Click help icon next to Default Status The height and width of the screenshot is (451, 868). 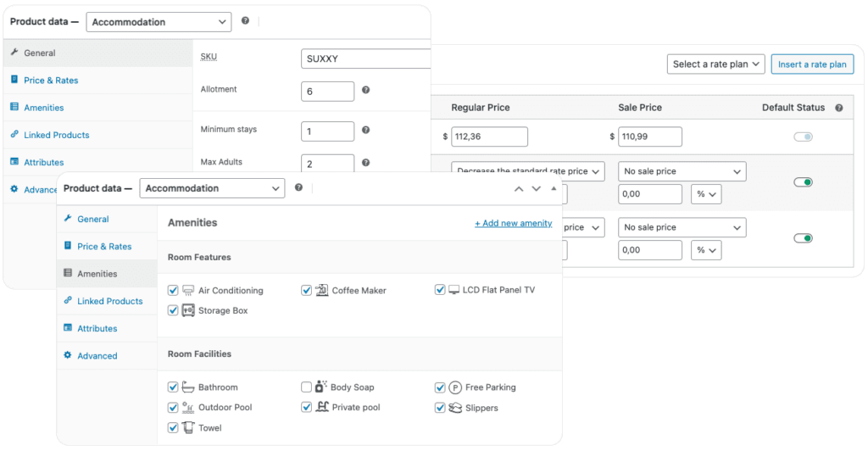tap(838, 108)
